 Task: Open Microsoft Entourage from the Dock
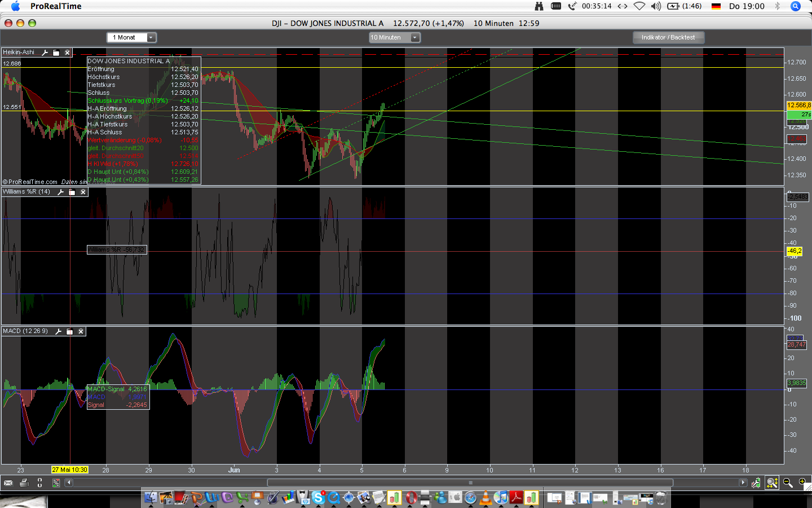[227, 497]
